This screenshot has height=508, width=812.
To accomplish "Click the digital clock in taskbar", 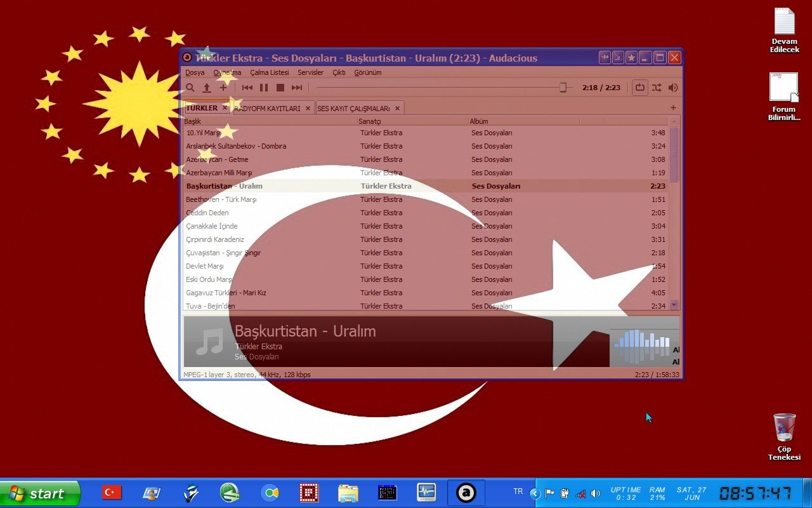I will [755, 493].
